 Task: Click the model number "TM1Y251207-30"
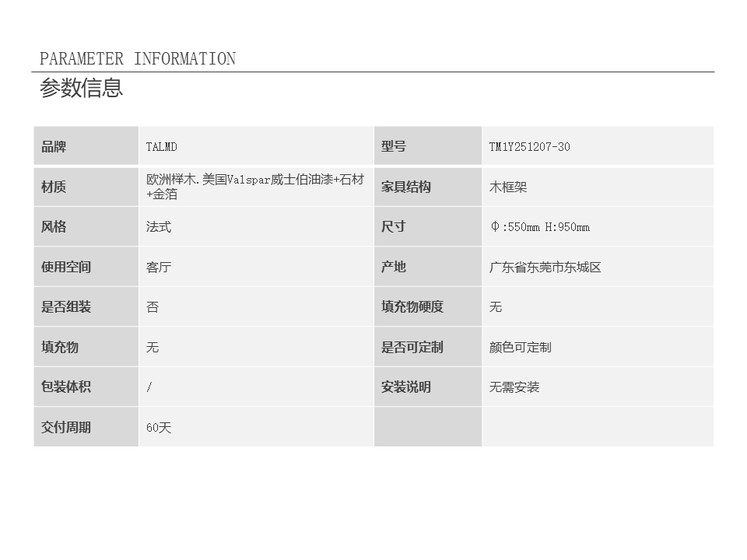pos(529,147)
